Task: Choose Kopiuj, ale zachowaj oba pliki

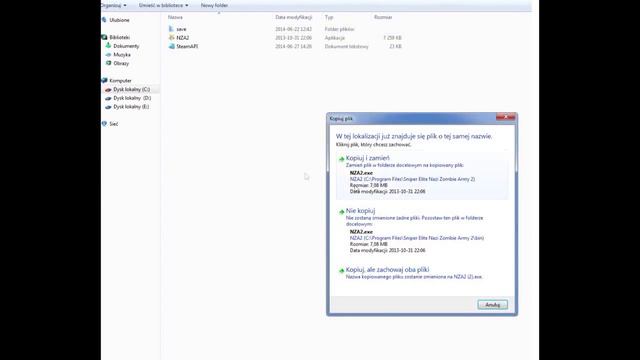Action: (x=387, y=270)
